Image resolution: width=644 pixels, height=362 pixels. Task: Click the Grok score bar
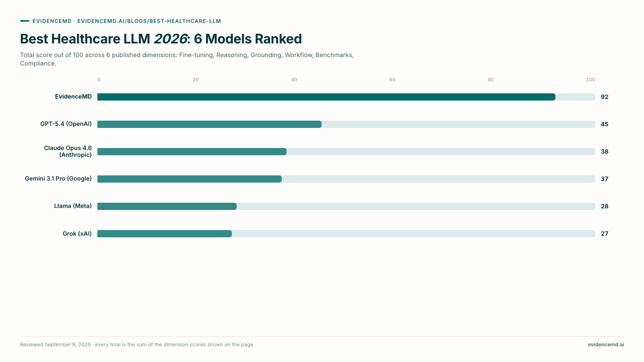coord(165,234)
